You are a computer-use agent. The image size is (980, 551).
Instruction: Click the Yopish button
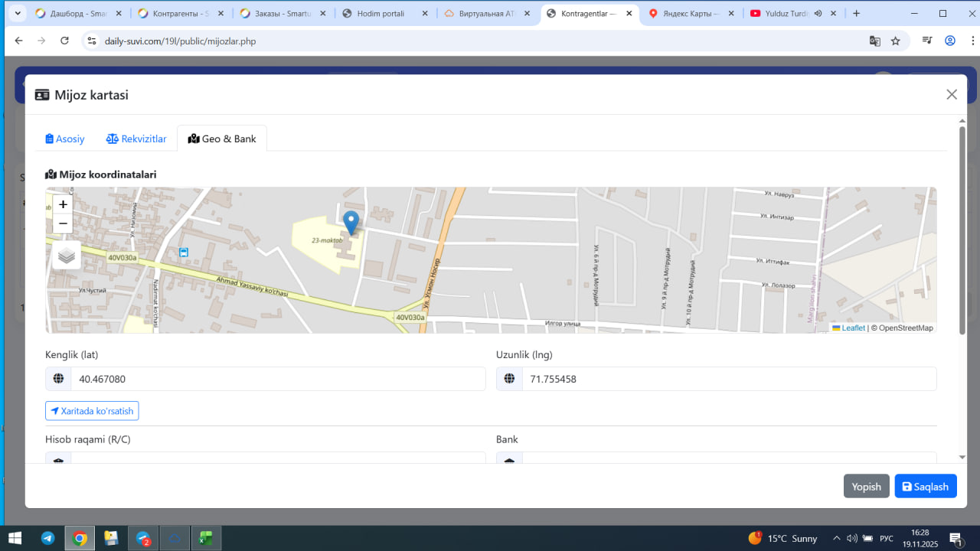[x=866, y=486]
